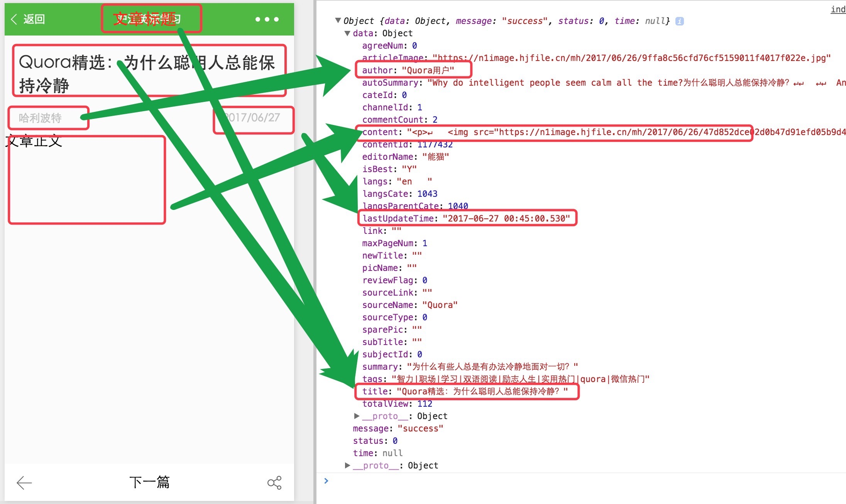Select the lastUpdateTime property row

click(x=466, y=218)
